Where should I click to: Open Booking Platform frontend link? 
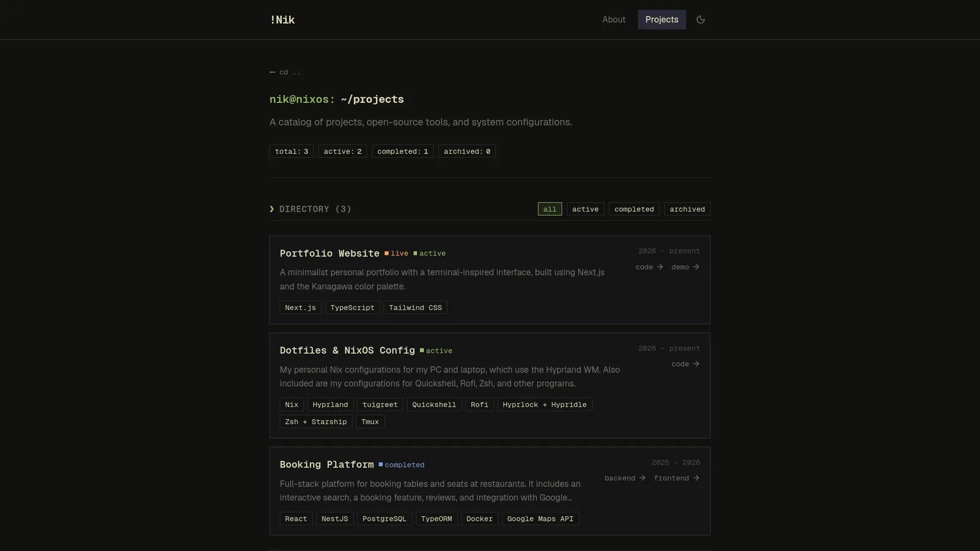[676, 478]
